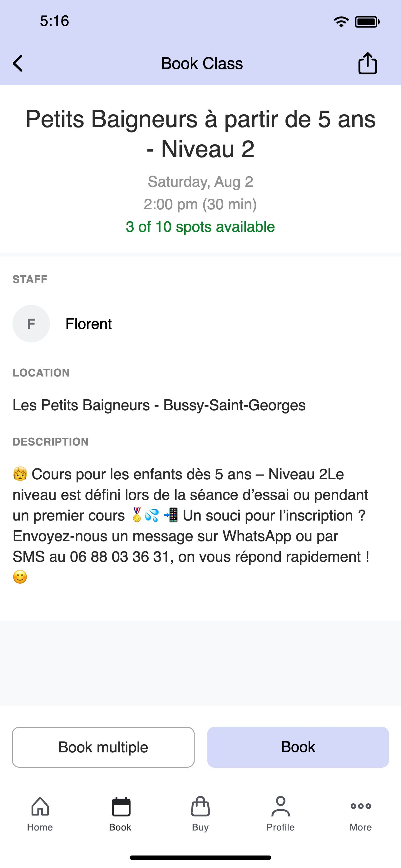Tap the Book multiple button
Viewport: 401px width, 868px height.
(x=103, y=747)
